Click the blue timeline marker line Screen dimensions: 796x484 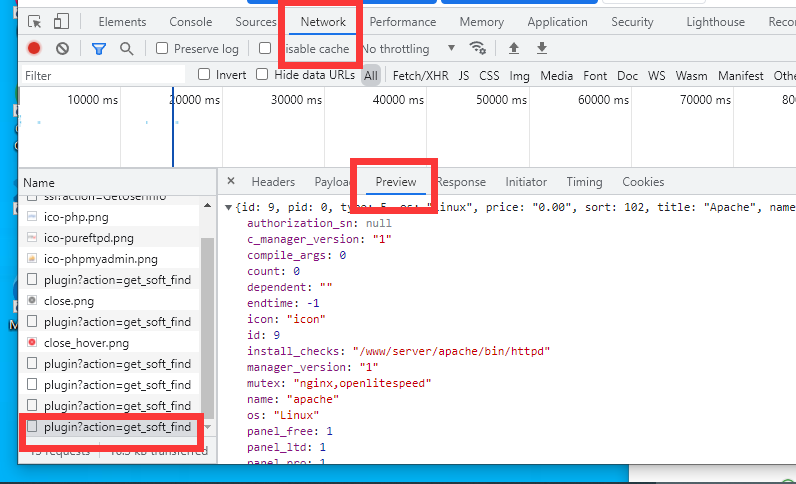173,127
